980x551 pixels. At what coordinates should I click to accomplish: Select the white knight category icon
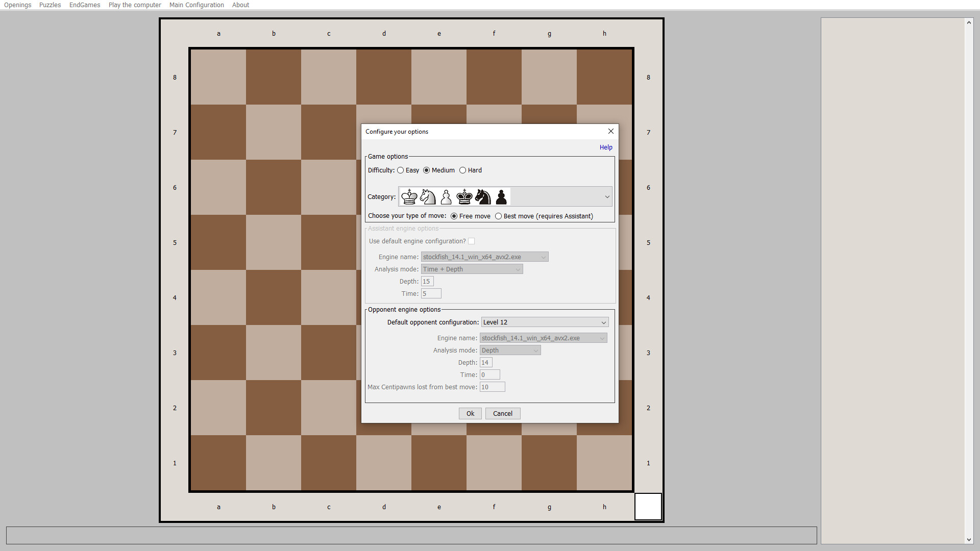pyautogui.click(x=428, y=196)
